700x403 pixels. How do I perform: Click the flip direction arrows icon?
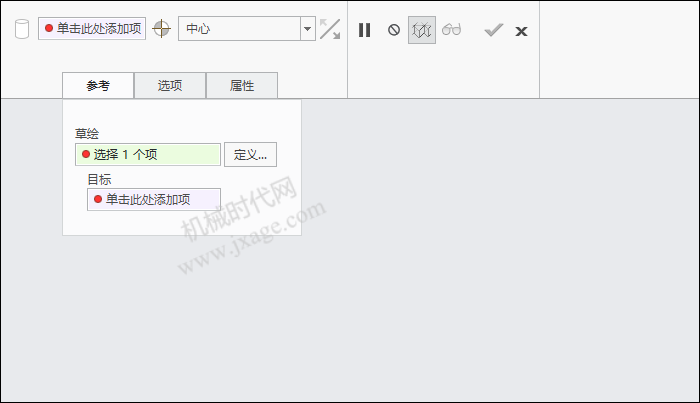pyautogui.click(x=330, y=29)
